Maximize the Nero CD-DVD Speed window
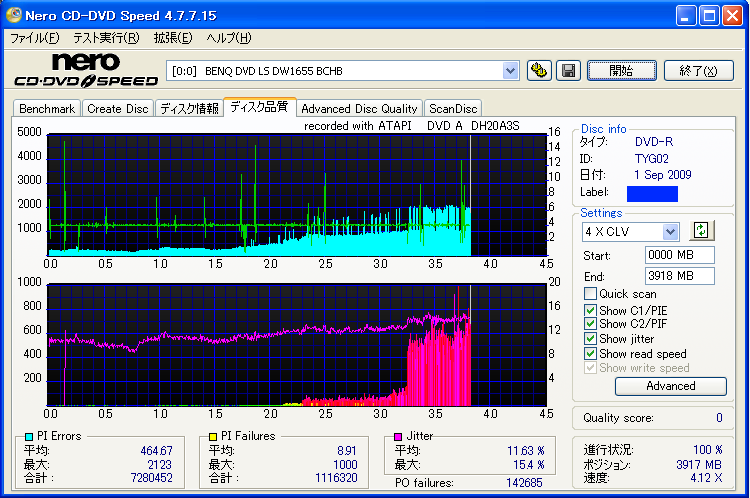 click(709, 16)
